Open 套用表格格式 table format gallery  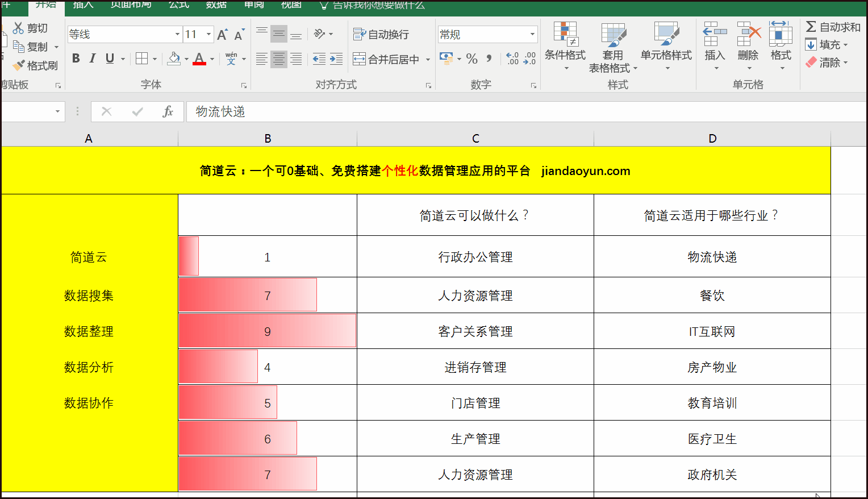pos(613,48)
